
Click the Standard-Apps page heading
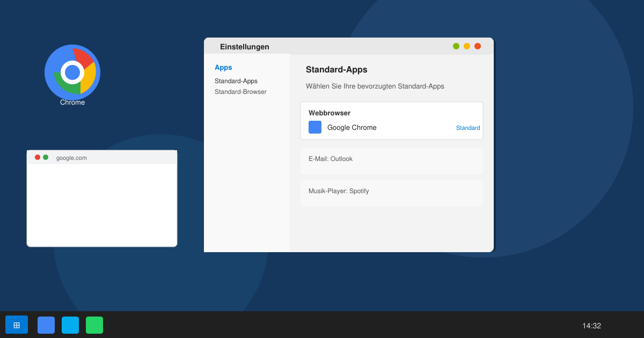336,70
